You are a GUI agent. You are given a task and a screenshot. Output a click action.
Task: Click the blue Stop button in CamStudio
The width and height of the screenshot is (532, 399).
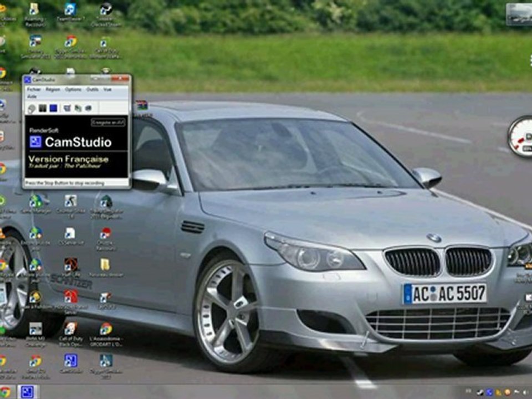click(x=53, y=108)
